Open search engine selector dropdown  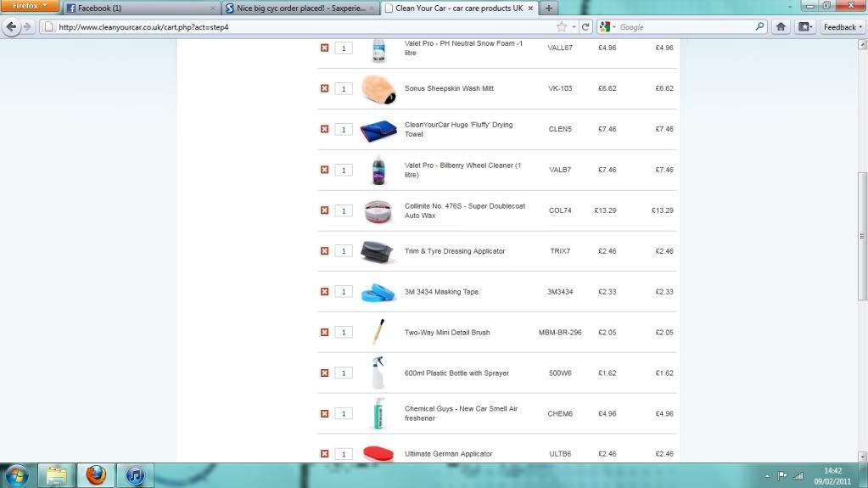pyautogui.click(x=608, y=26)
